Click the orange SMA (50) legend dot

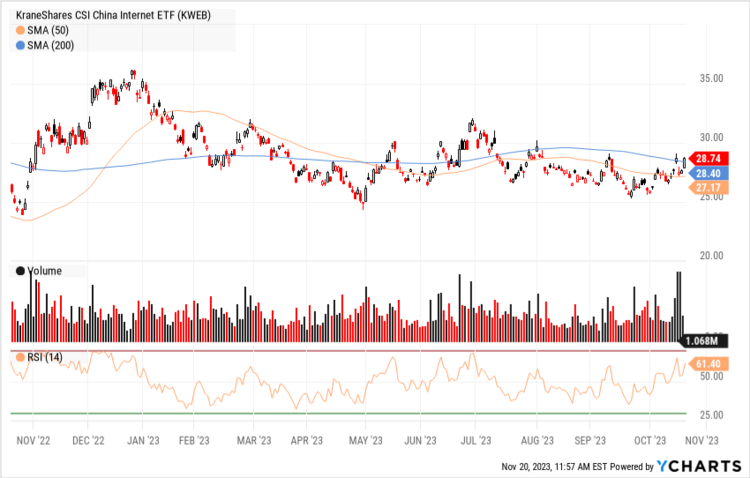pos(21,31)
